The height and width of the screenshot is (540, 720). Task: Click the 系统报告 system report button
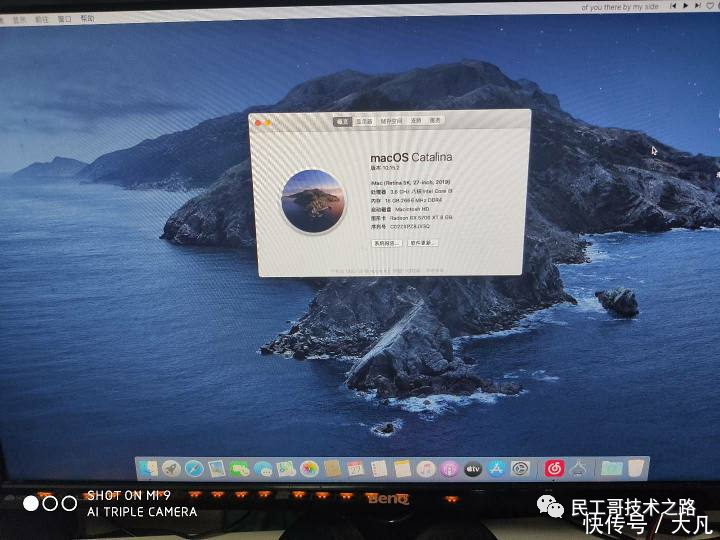[x=387, y=243]
